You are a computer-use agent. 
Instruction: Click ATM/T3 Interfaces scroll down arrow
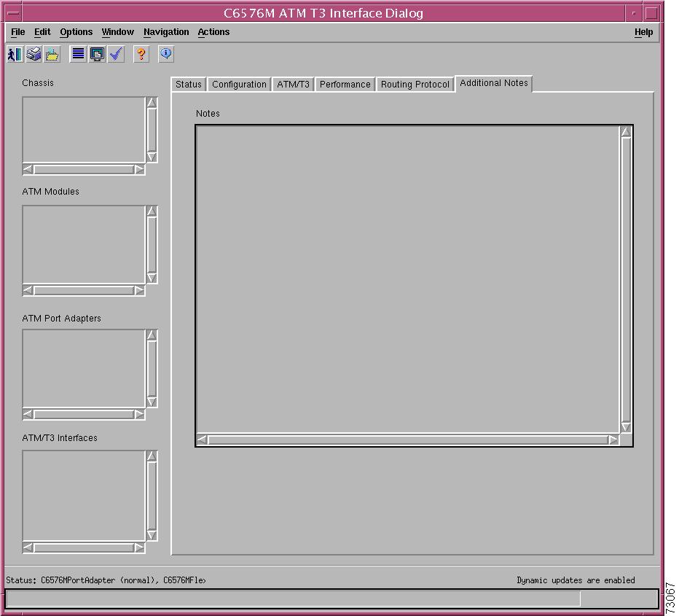click(x=152, y=535)
